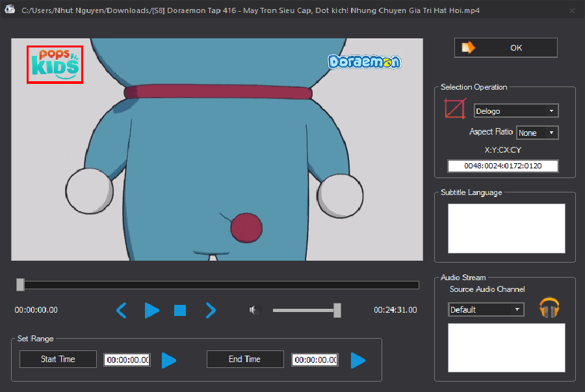Screen dimensions: 585x392
Task: Play from the start time marker
Action: 168,360
